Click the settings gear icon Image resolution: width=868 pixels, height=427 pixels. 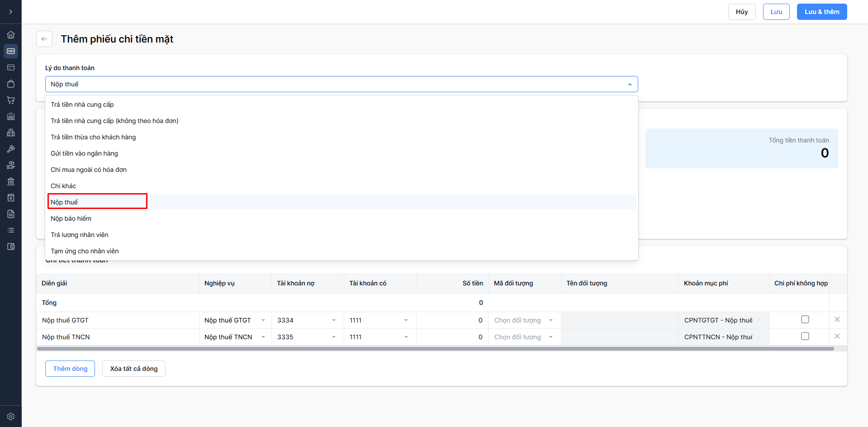coord(11,417)
